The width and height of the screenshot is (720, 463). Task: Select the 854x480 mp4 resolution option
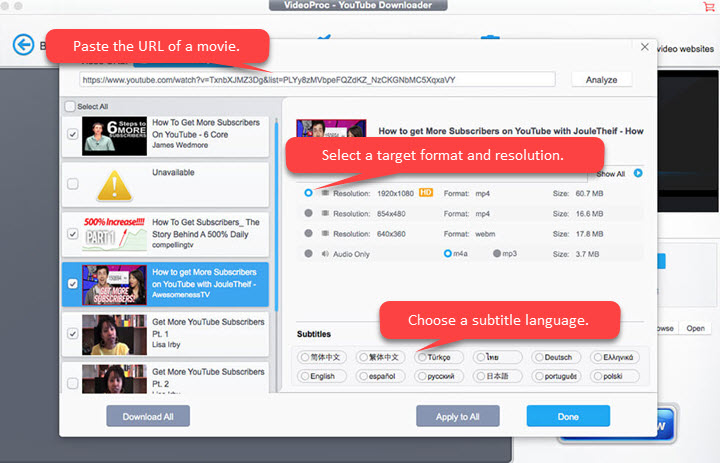pos(308,213)
